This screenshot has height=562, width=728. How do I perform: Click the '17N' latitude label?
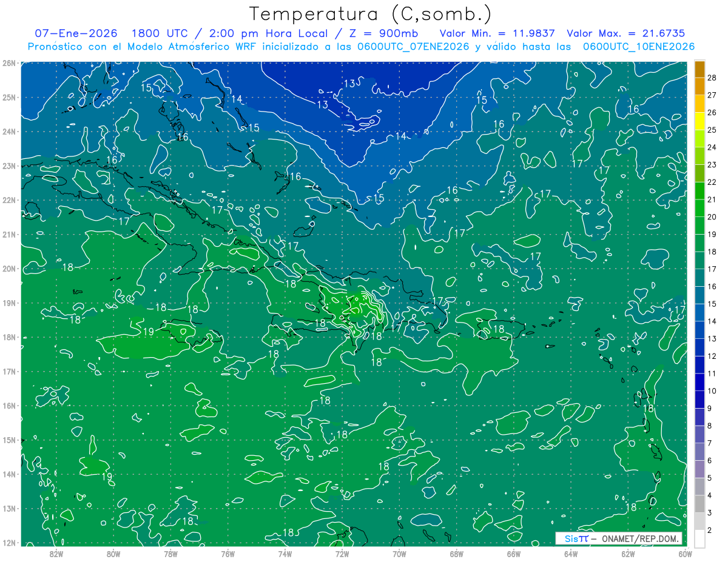click(x=9, y=371)
